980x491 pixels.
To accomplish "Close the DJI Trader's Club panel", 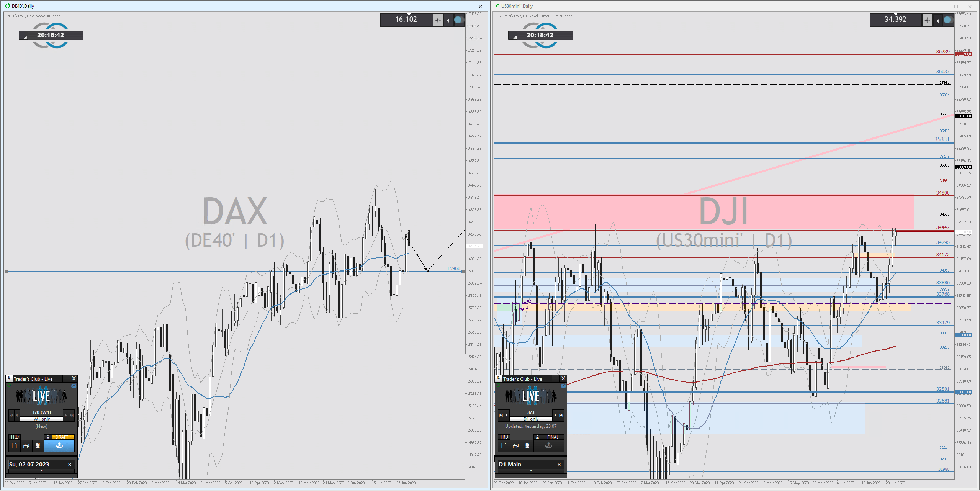I will pyautogui.click(x=563, y=378).
